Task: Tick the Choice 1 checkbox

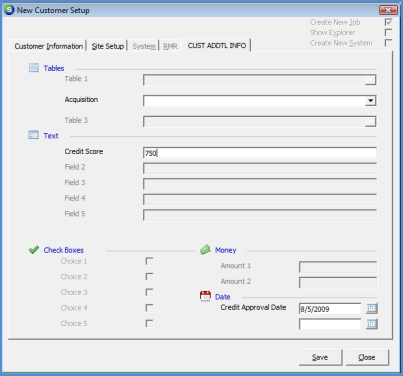Action: (149, 261)
